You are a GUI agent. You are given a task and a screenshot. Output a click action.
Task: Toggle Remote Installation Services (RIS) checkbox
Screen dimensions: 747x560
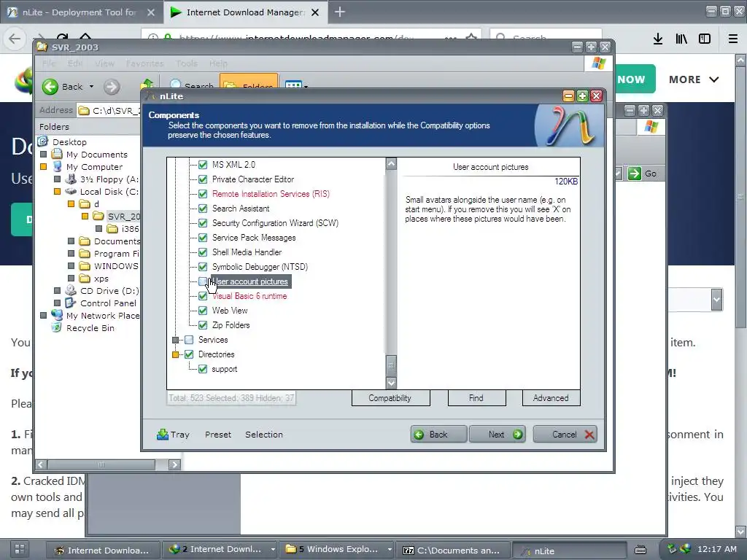point(203,194)
